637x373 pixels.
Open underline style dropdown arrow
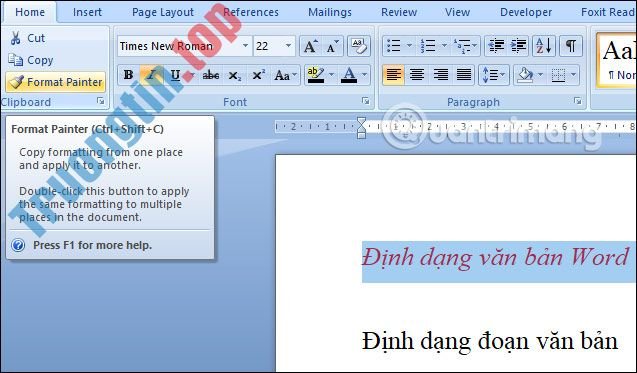pos(192,75)
